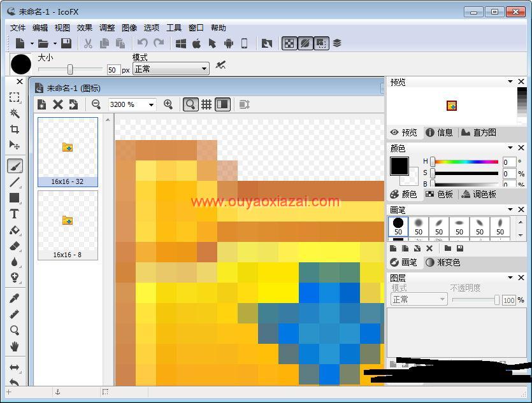Open the 图像 menu

129,28
